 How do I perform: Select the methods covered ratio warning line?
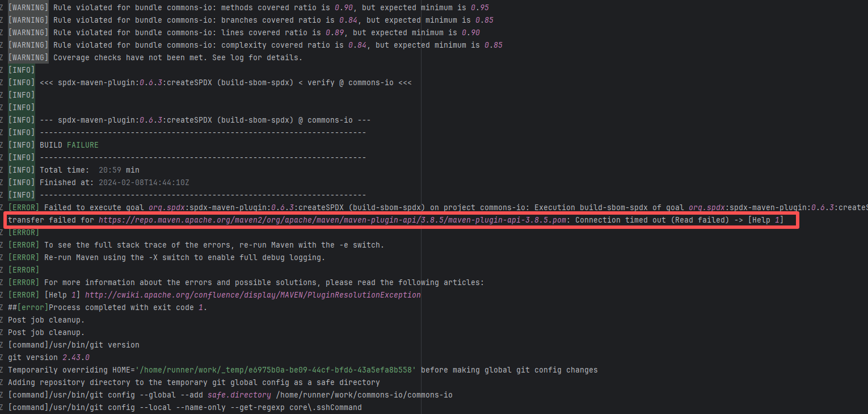[x=271, y=7]
